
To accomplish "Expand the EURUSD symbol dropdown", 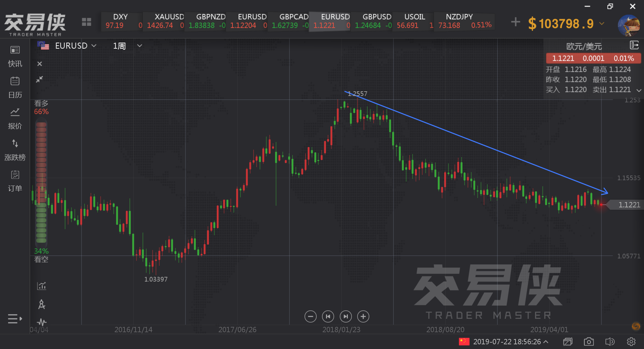I will (94, 46).
